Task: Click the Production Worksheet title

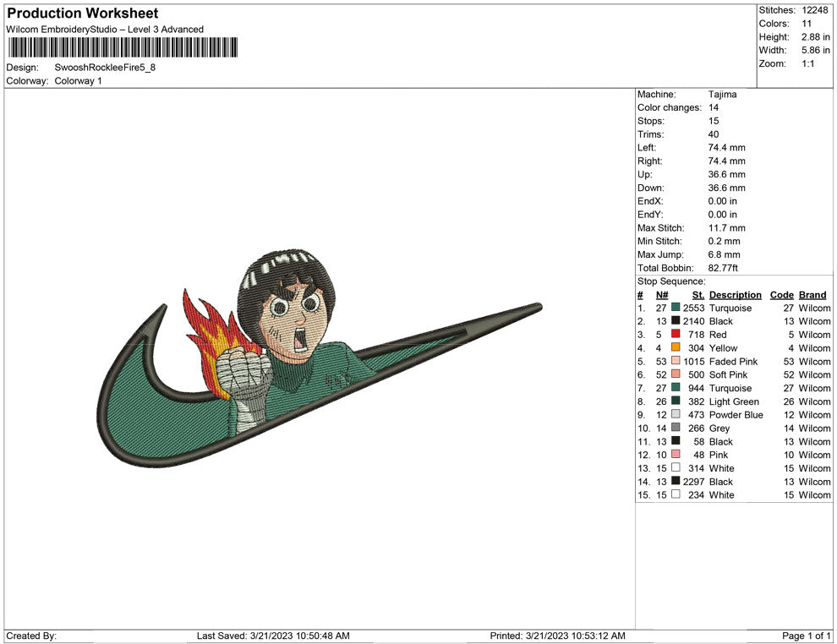Action: (x=82, y=14)
